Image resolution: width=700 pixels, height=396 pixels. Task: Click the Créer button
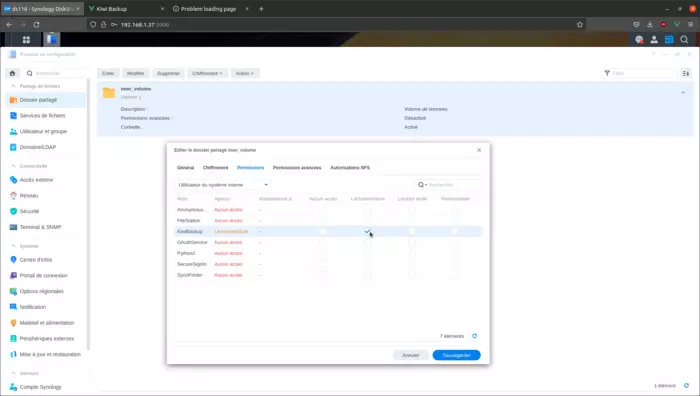tap(108, 73)
